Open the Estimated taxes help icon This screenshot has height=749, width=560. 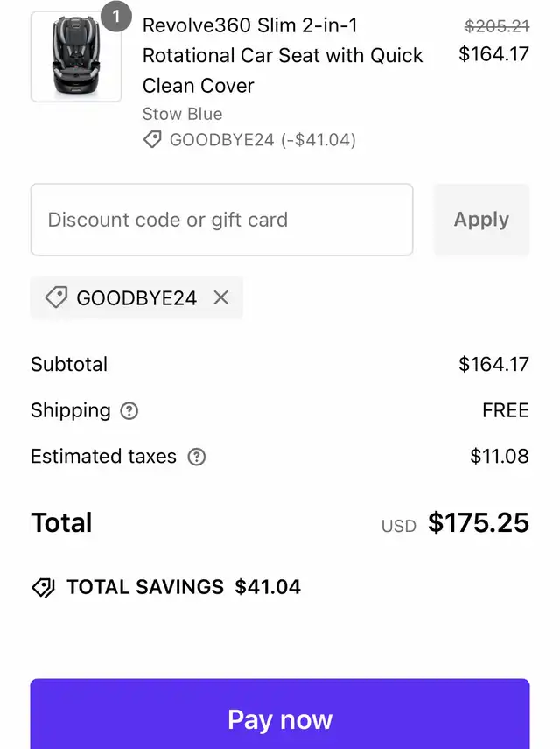pos(197,457)
